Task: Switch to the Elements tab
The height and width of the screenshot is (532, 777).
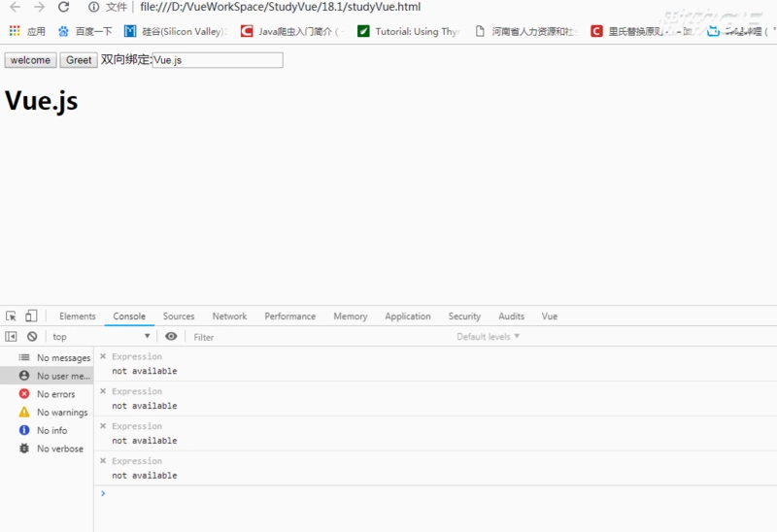Action: 78,316
